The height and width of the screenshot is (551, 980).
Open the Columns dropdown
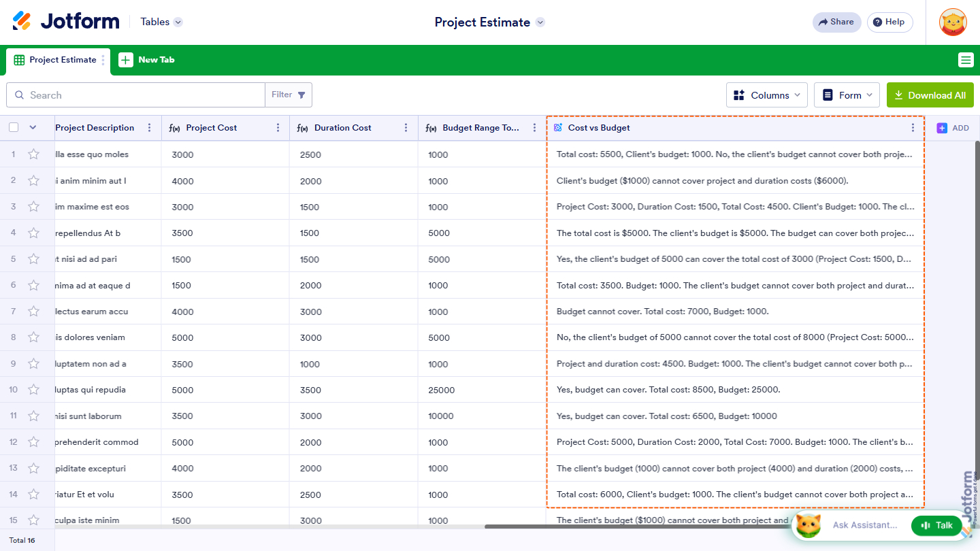pos(767,95)
